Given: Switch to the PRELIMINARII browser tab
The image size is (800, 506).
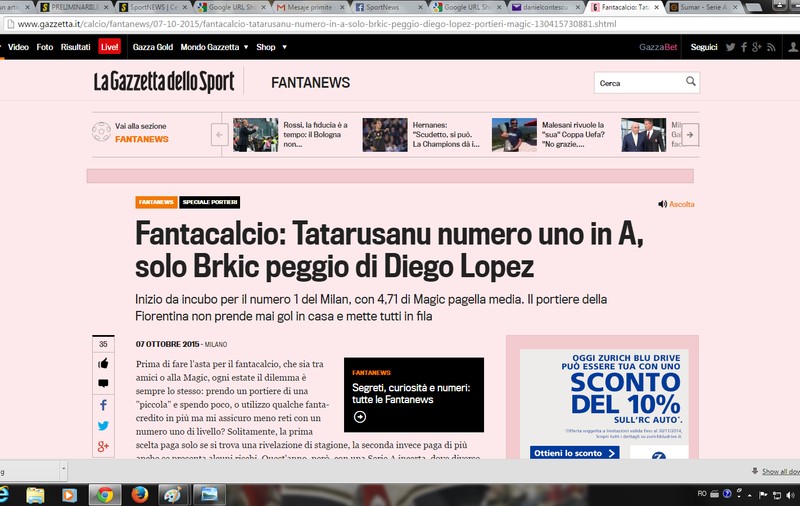Looking at the screenshot, I should coord(74,7).
